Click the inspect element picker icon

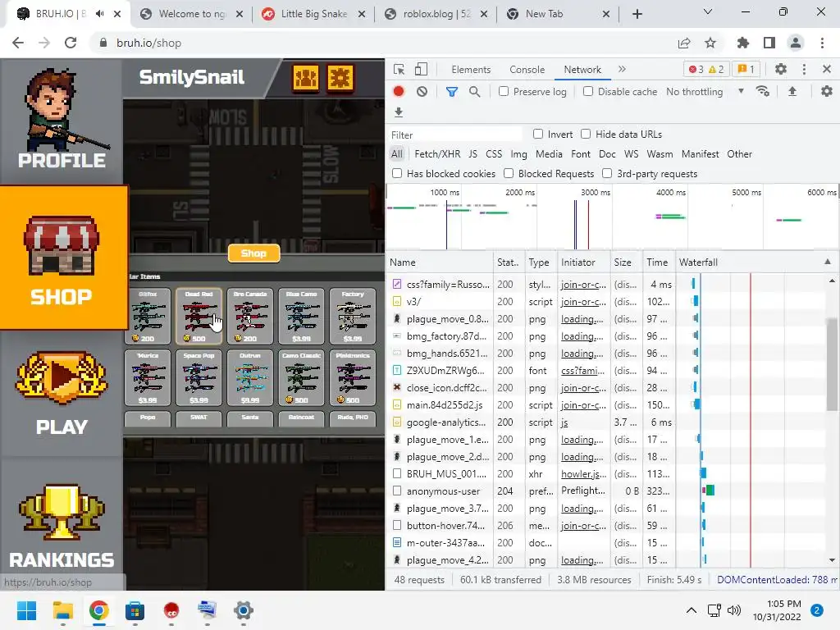tap(399, 70)
